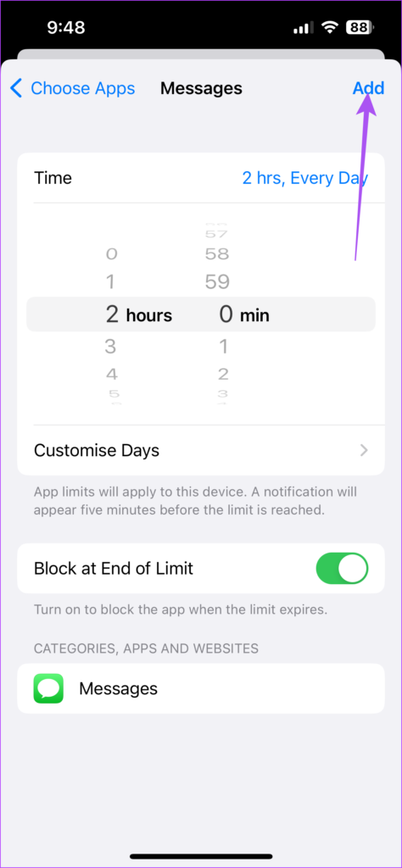Toggle Block at End of Limit switch
The height and width of the screenshot is (868, 402).
tap(342, 569)
